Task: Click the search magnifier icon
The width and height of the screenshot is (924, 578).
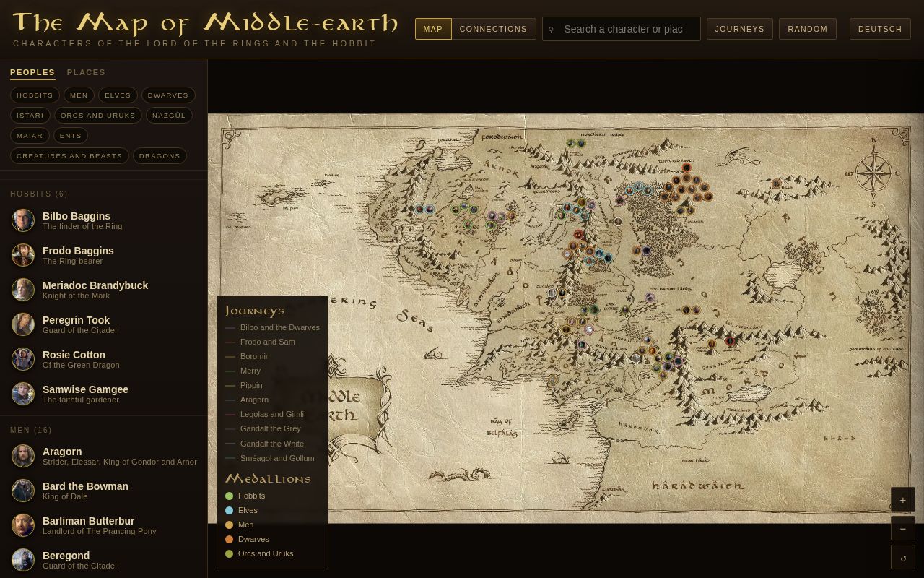Action: coord(552,30)
